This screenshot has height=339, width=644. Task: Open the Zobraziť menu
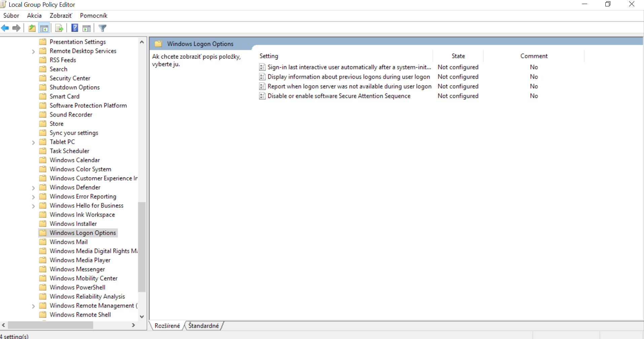tap(61, 15)
